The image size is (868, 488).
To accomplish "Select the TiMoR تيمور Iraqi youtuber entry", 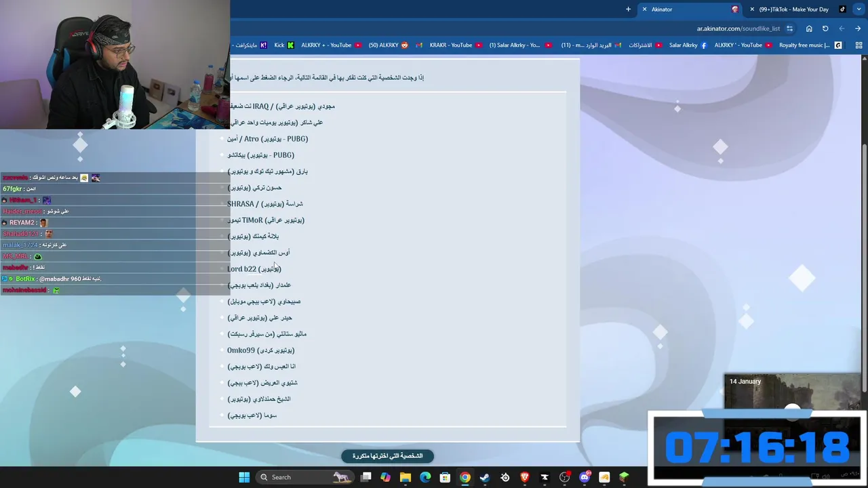I will 267,220.
